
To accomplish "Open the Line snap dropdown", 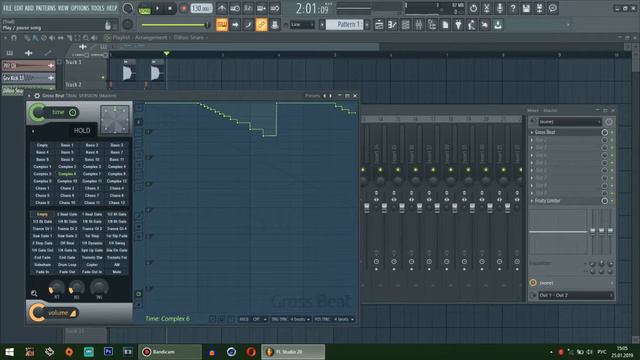I will click(x=302, y=25).
